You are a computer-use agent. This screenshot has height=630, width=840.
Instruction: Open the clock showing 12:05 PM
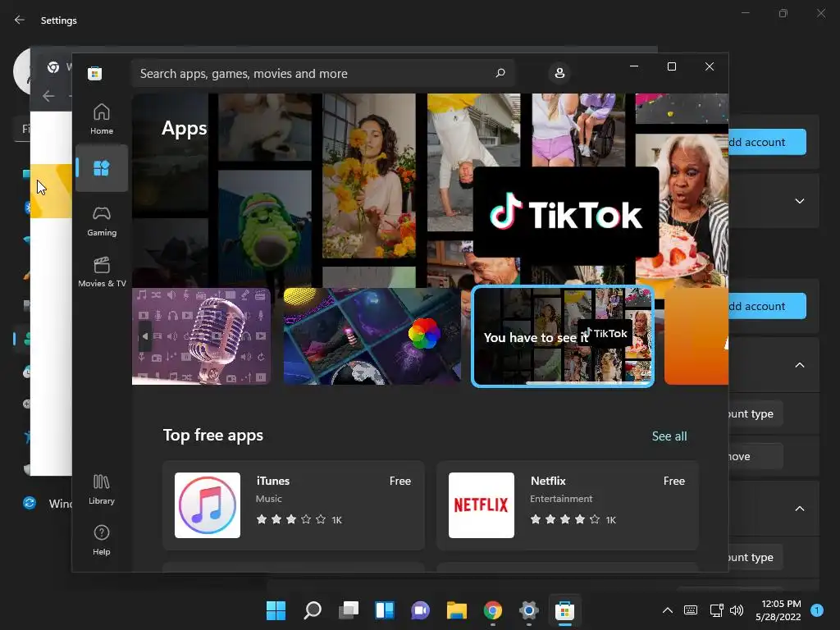pyautogui.click(x=778, y=610)
